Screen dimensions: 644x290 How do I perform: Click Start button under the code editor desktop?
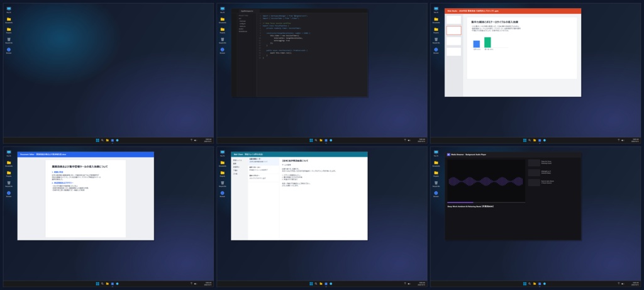click(311, 140)
